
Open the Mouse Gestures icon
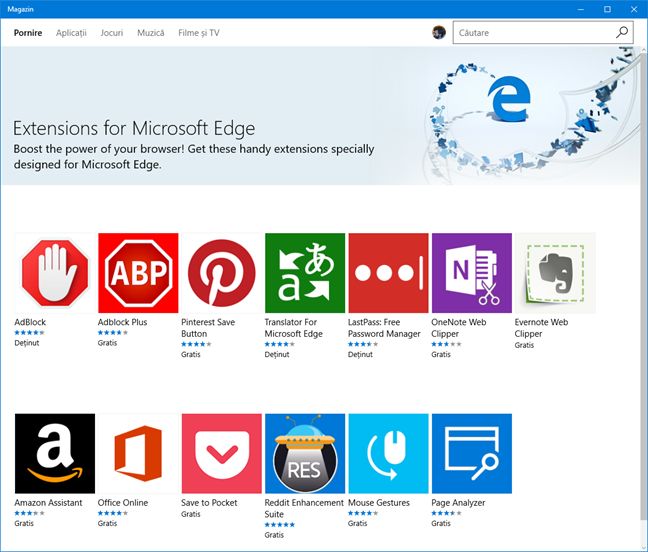[x=388, y=454]
